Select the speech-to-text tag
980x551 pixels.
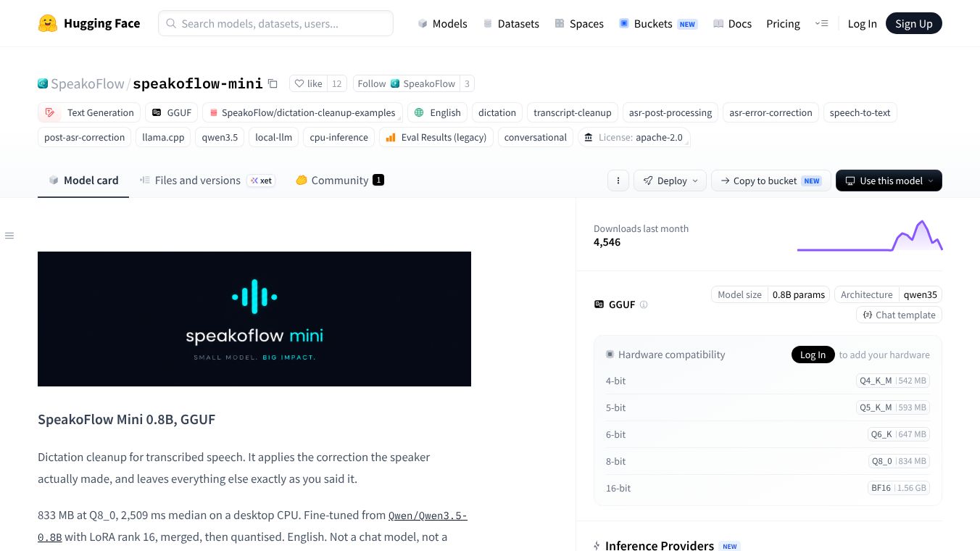pyautogui.click(x=860, y=112)
